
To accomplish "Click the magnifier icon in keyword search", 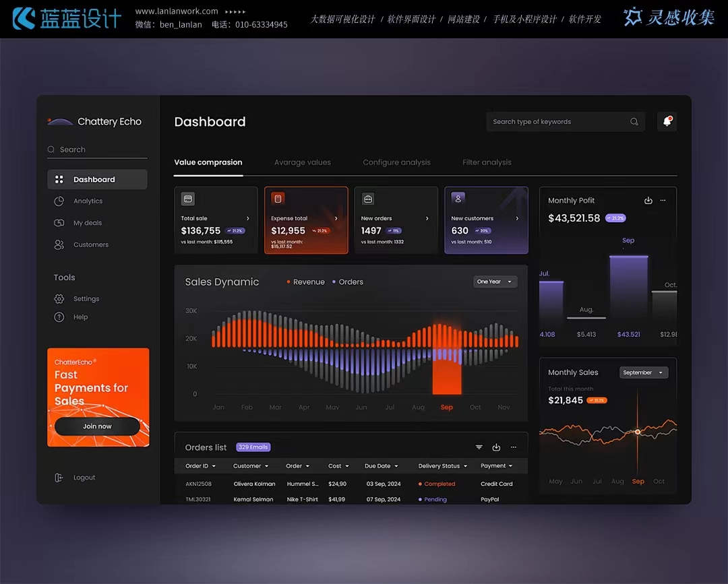I will [634, 122].
